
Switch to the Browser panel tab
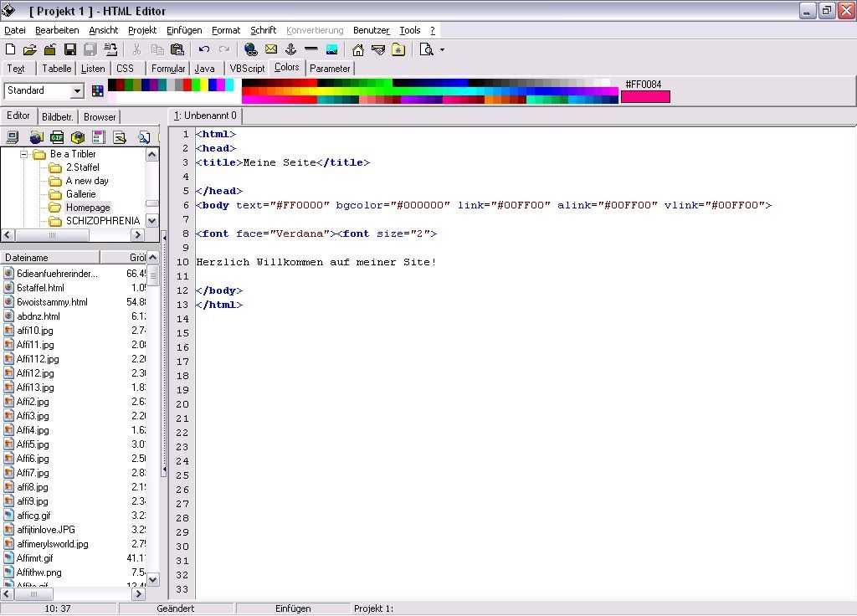click(x=100, y=116)
